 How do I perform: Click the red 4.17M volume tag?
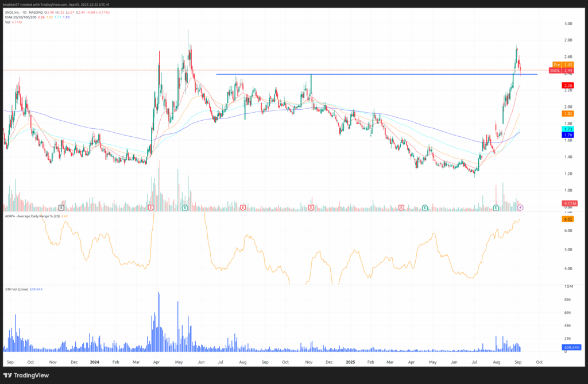pyautogui.click(x=570, y=203)
